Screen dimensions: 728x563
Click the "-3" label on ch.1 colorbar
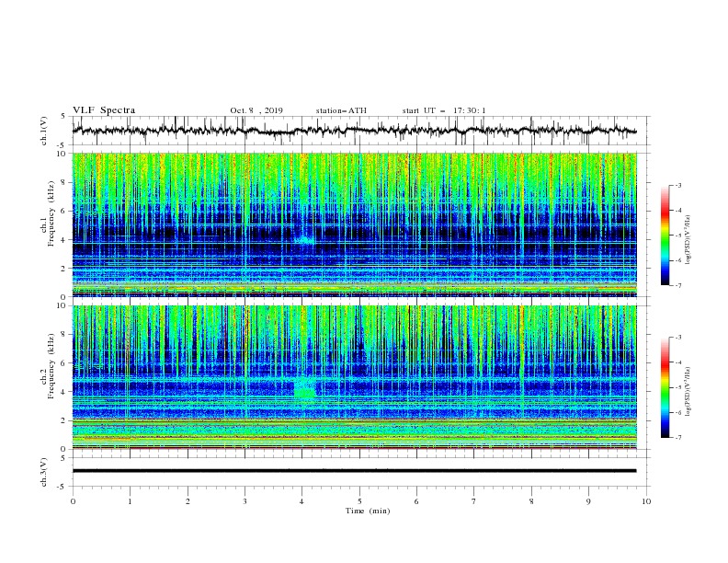click(677, 185)
